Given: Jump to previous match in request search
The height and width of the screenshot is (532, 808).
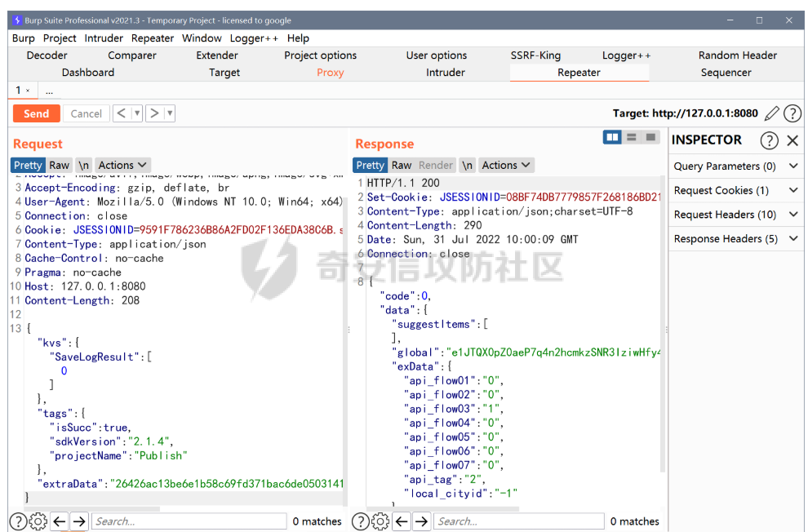Looking at the screenshot, I should pyautogui.click(x=60, y=521).
